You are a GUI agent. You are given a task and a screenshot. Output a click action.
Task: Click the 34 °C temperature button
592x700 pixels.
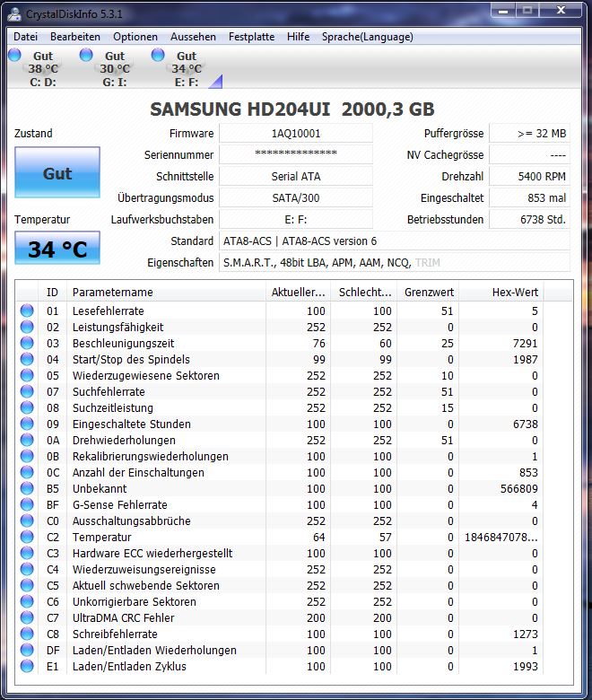click(57, 249)
